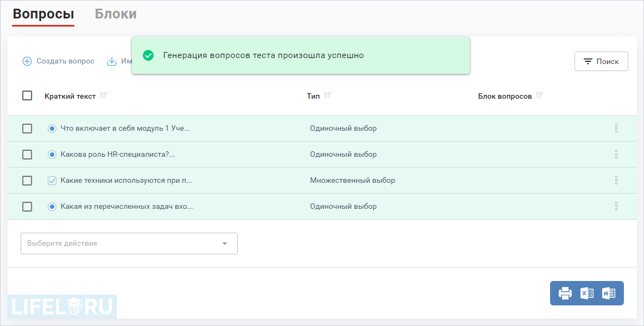
Task: Toggle the select-all checkbox in header
Action: (x=27, y=95)
